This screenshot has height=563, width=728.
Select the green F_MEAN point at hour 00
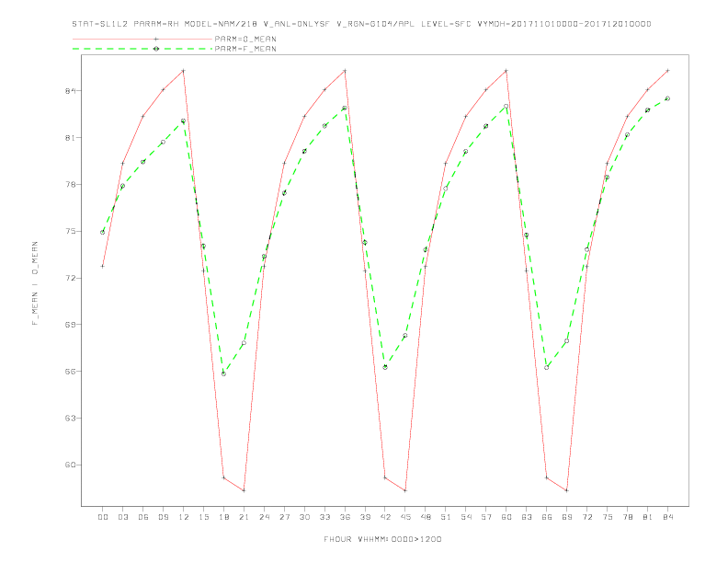point(103,232)
